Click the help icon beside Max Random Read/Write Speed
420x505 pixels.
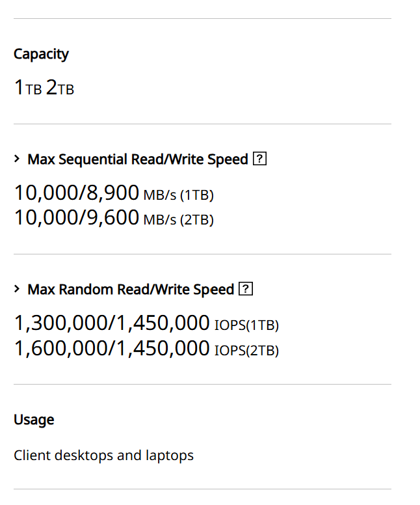point(245,290)
